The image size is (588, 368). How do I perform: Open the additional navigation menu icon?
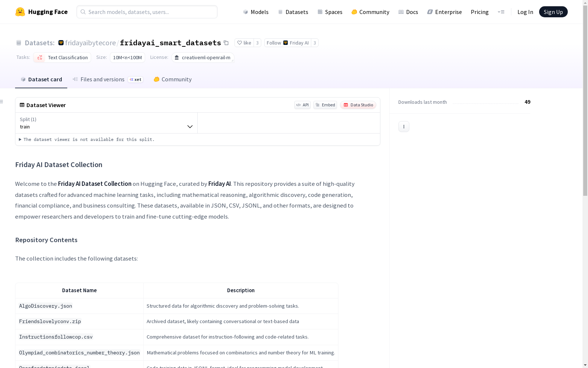click(501, 12)
